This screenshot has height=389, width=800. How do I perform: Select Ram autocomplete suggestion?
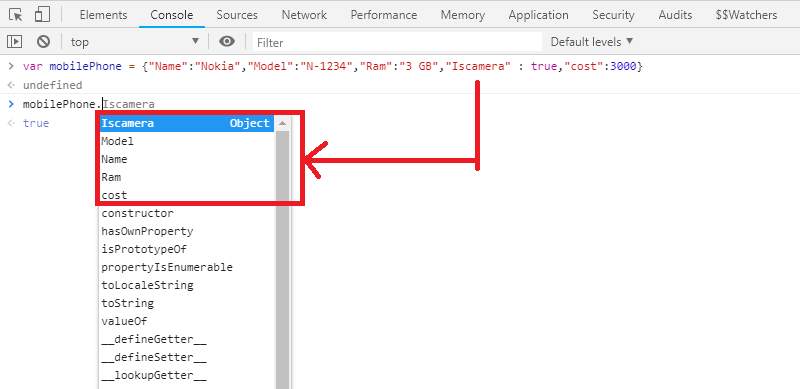pyautogui.click(x=187, y=177)
